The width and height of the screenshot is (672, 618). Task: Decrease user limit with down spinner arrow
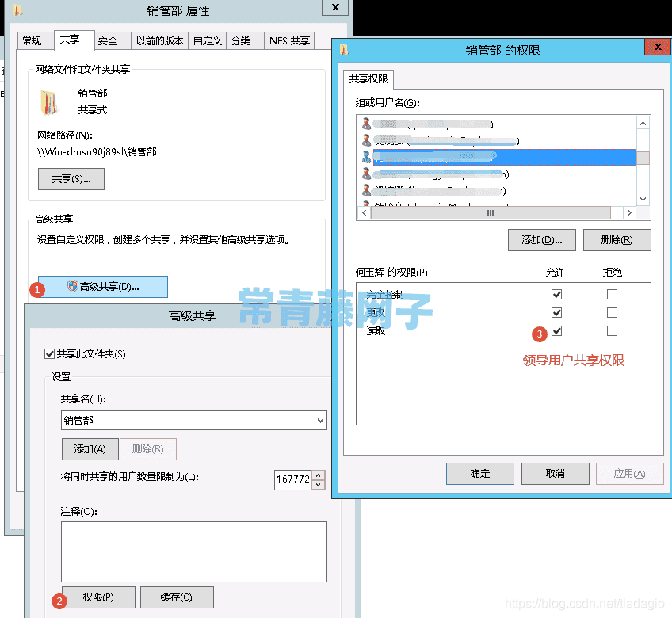point(319,485)
